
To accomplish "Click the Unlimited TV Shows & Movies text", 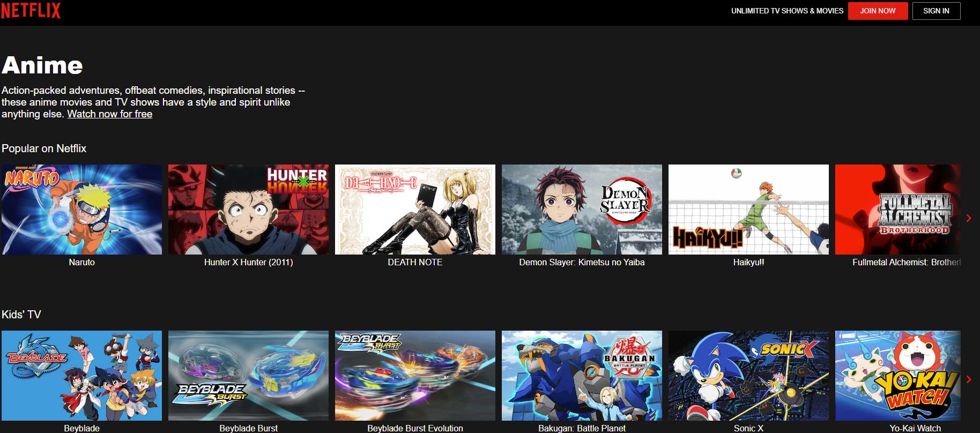I will tap(787, 11).
